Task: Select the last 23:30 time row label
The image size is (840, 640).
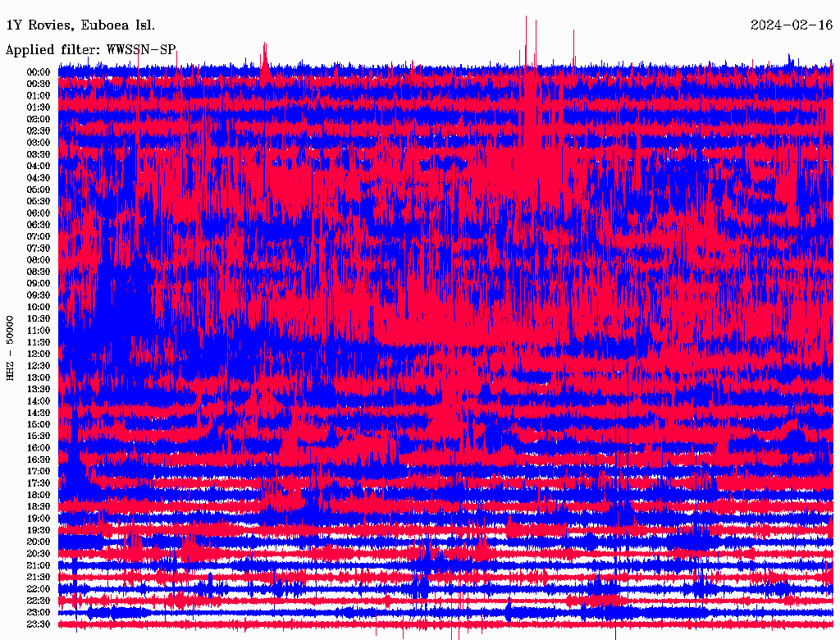Action: coord(39,624)
